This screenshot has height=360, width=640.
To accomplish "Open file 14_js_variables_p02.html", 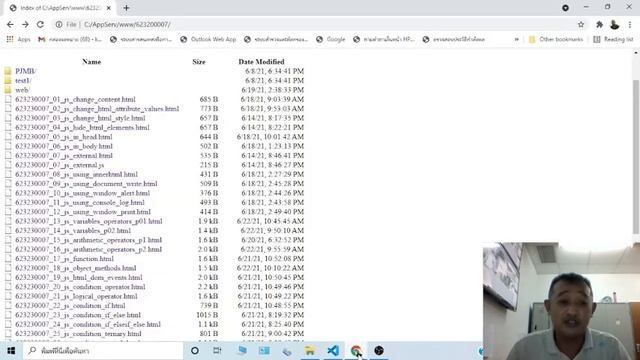I will (x=73, y=231).
